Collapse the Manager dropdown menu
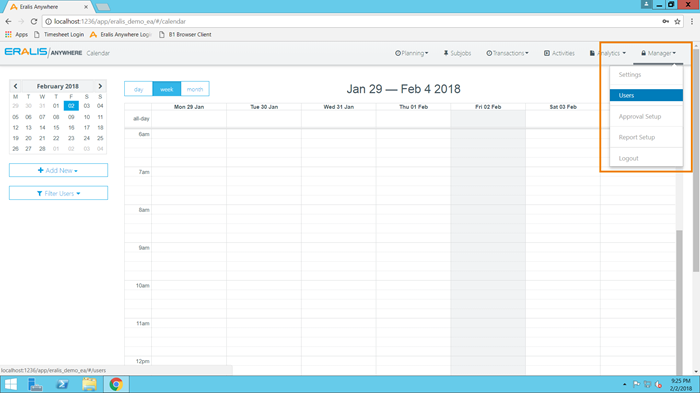The width and height of the screenshot is (700, 393). (658, 53)
